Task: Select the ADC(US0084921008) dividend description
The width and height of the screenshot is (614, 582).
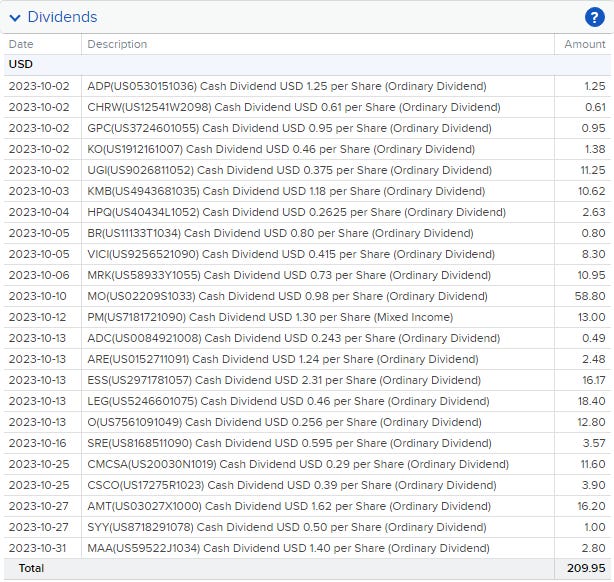Action: click(294, 338)
